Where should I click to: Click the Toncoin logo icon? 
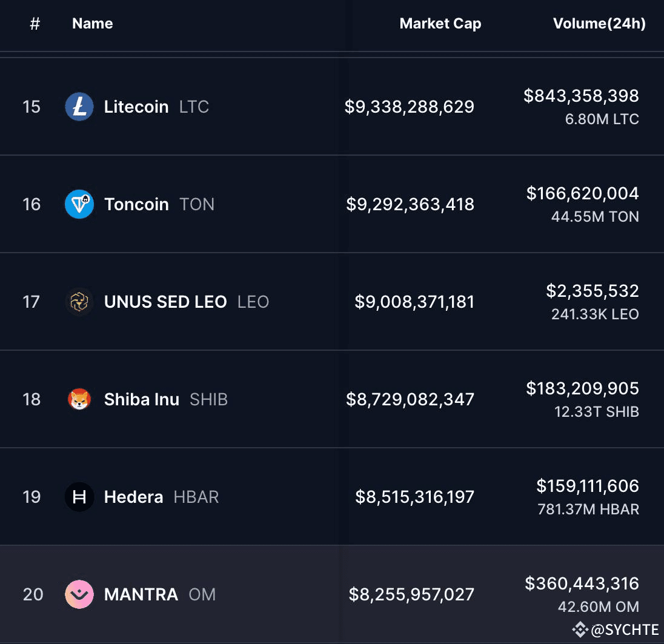point(79,204)
